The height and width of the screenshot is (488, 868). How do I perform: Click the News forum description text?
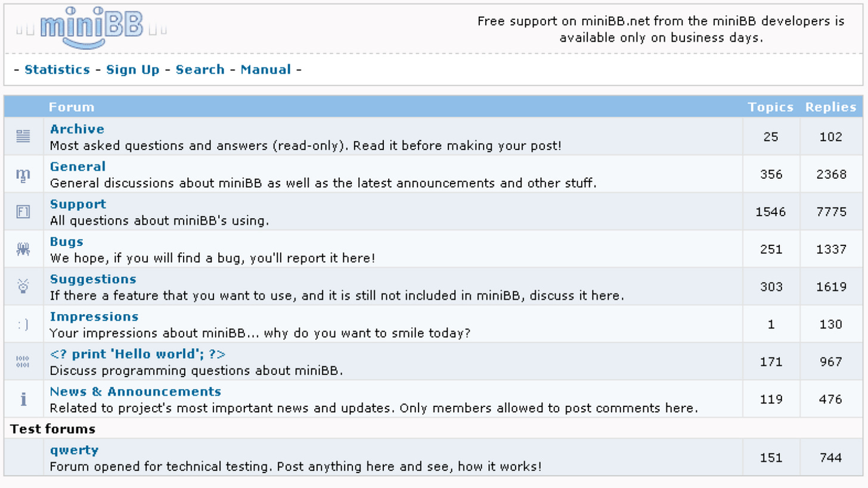tap(374, 408)
